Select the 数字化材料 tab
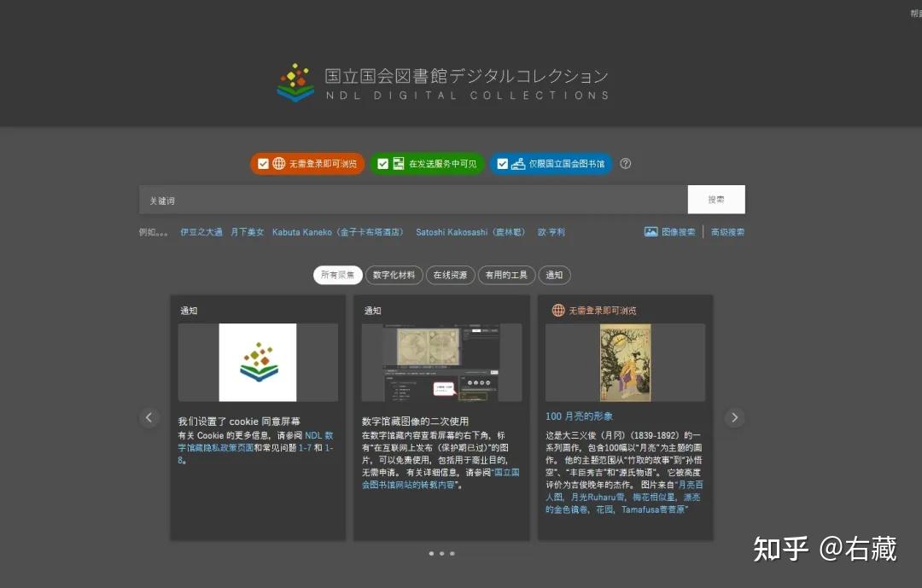The height and width of the screenshot is (588, 922). [394, 275]
